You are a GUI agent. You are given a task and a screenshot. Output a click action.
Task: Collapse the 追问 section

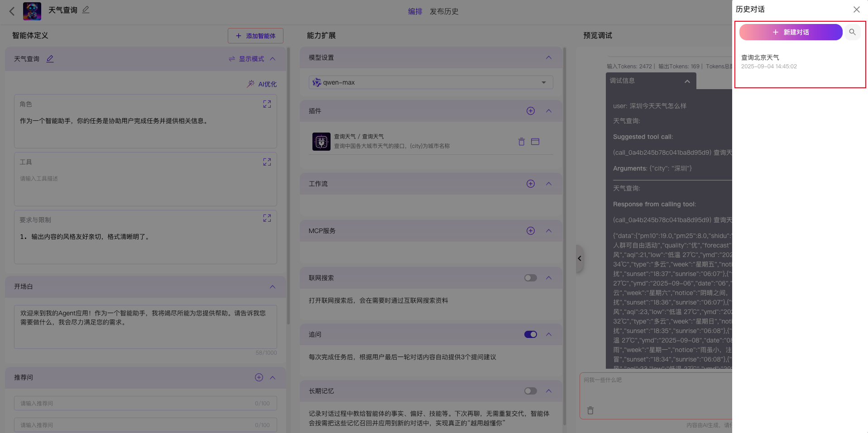549,334
